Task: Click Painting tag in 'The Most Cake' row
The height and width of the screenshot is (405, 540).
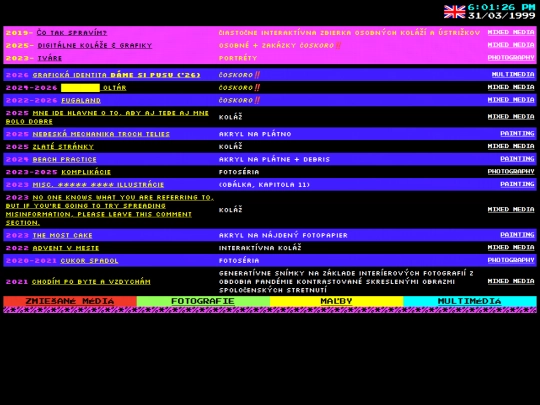Action: [x=517, y=235]
